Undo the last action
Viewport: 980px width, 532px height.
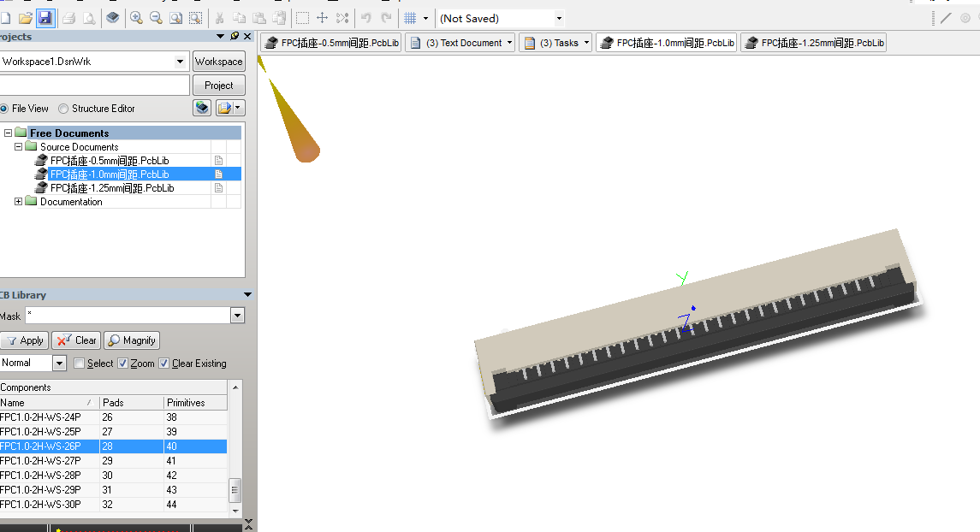(x=366, y=18)
